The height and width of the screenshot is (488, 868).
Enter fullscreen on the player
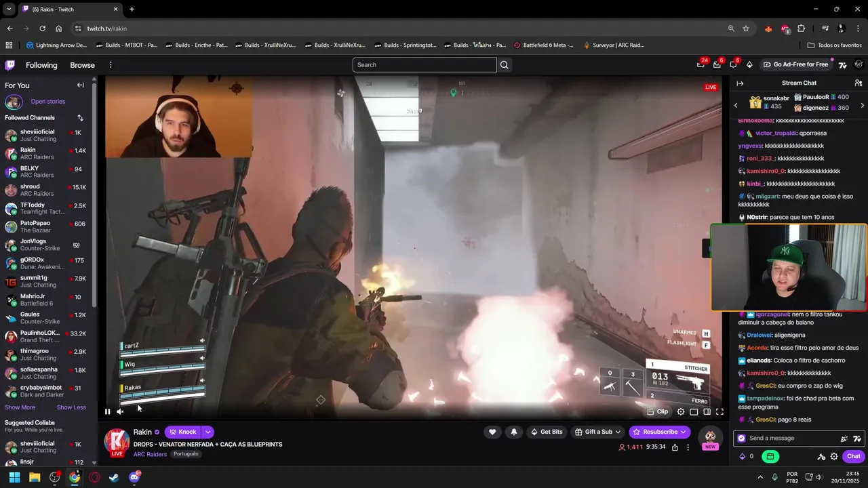coord(719,411)
